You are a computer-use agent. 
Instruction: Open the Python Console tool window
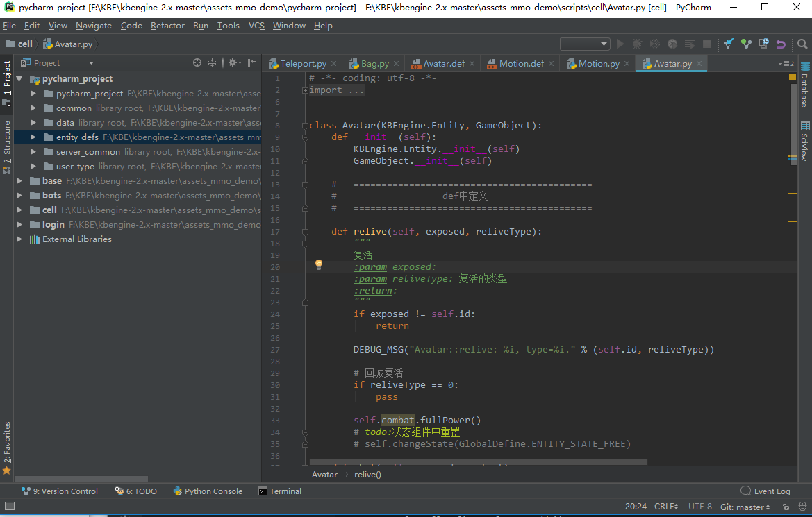coord(208,491)
